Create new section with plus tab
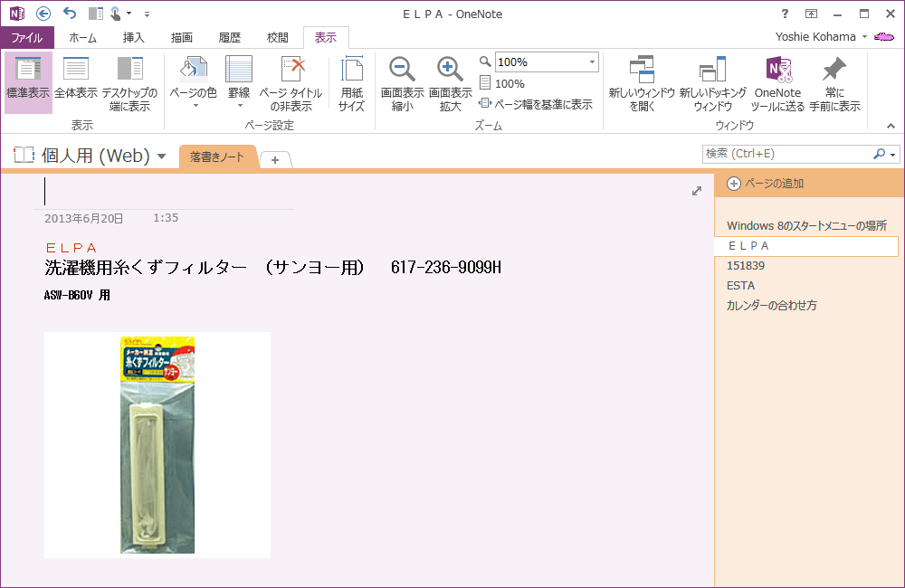 (275, 160)
